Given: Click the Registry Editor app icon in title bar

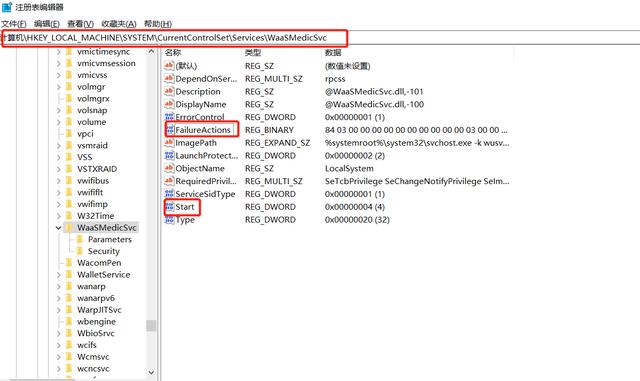Looking at the screenshot, I should 7,7.
